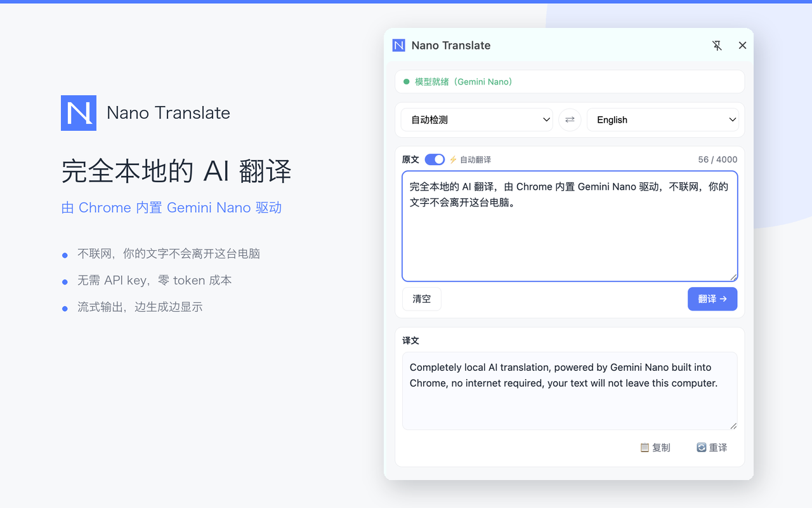Click the 翻译 translate button

coord(712,299)
